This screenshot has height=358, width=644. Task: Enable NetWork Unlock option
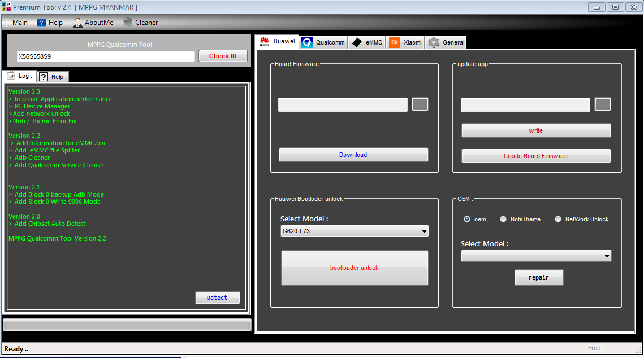(558, 219)
